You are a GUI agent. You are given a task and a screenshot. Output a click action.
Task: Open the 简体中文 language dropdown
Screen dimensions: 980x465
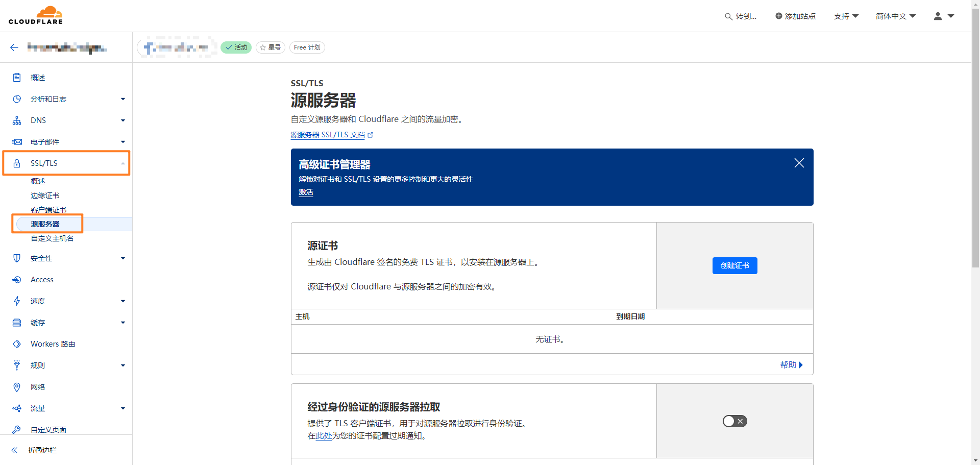(x=896, y=16)
